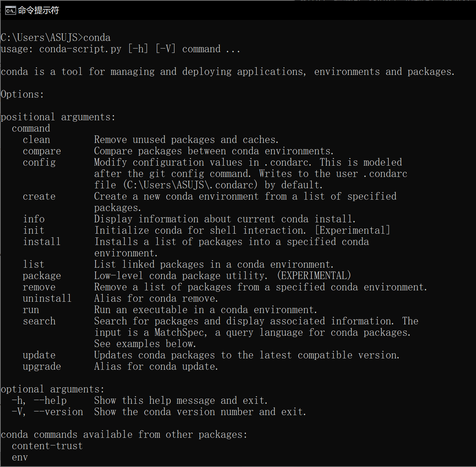Click the word "clean" in the command list
476x467 pixels.
pos(36,140)
